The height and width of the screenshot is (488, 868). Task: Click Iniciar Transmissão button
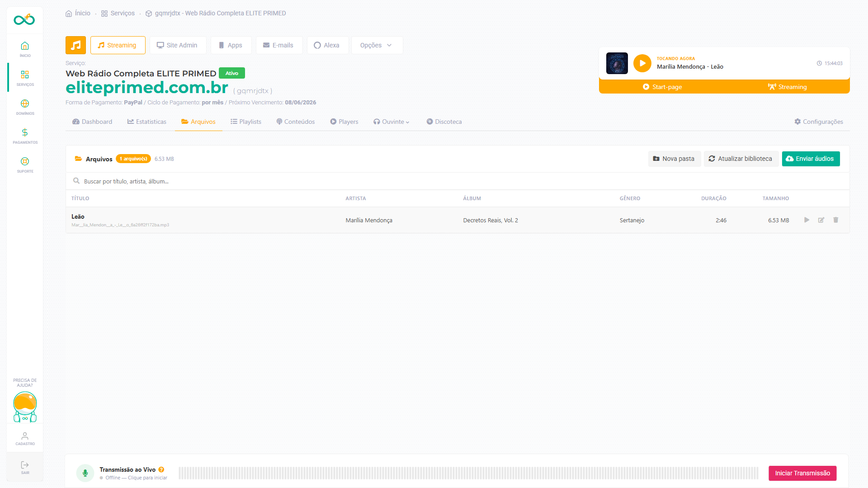802,473
